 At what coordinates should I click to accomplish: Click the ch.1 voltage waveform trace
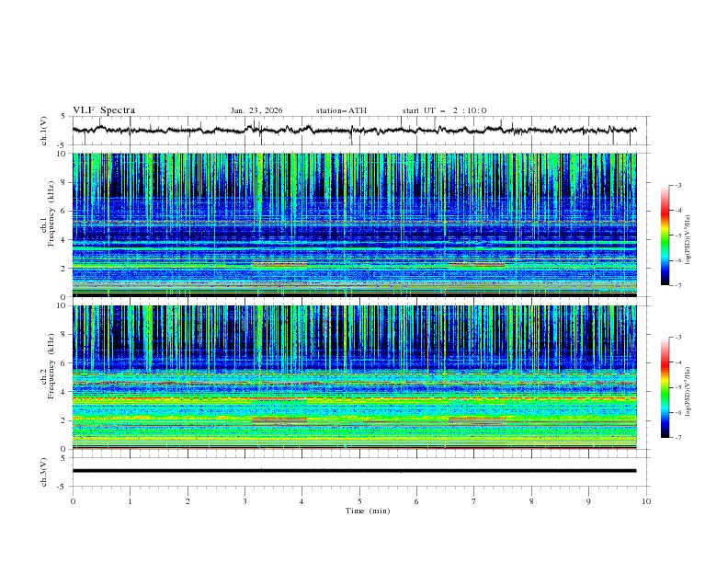click(354, 131)
